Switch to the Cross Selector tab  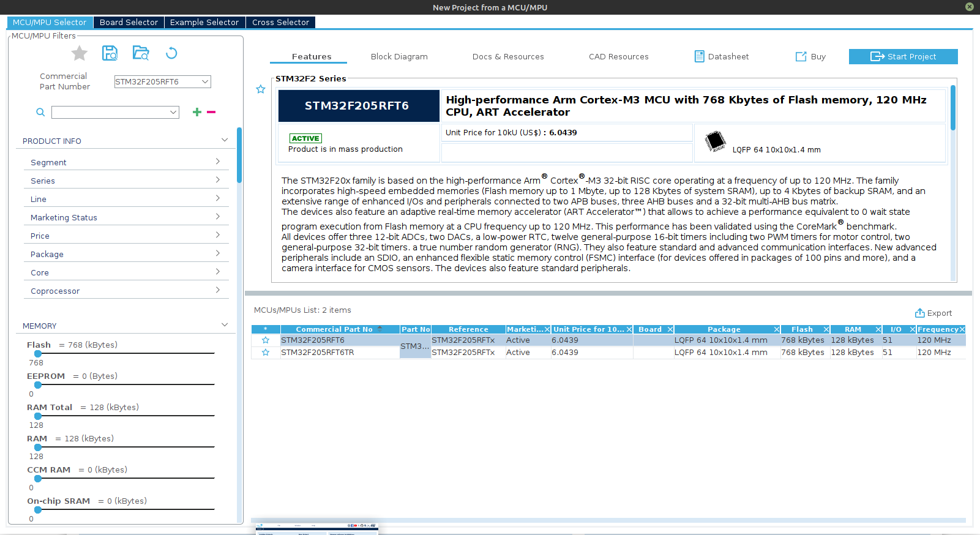pyautogui.click(x=280, y=22)
